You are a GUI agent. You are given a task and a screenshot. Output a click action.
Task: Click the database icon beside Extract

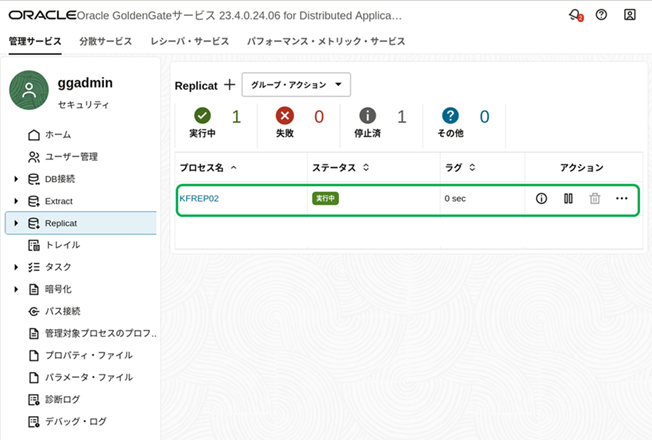click(x=34, y=201)
